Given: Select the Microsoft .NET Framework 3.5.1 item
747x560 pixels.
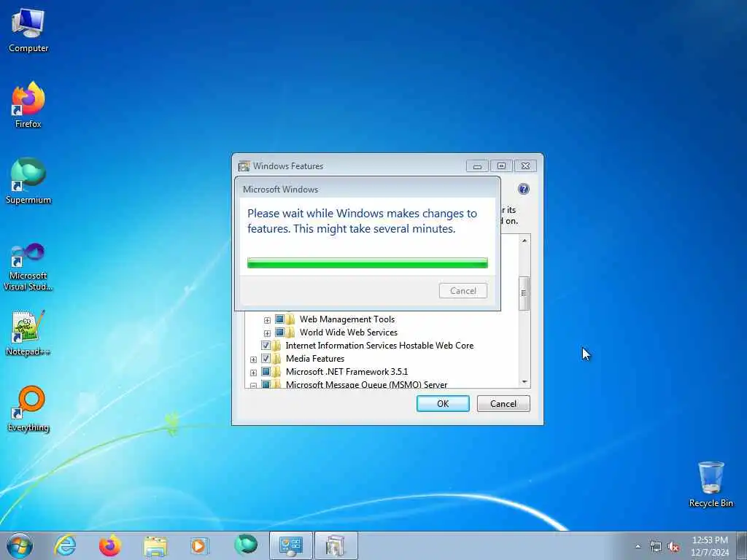Looking at the screenshot, I should [x=347, y=371].
